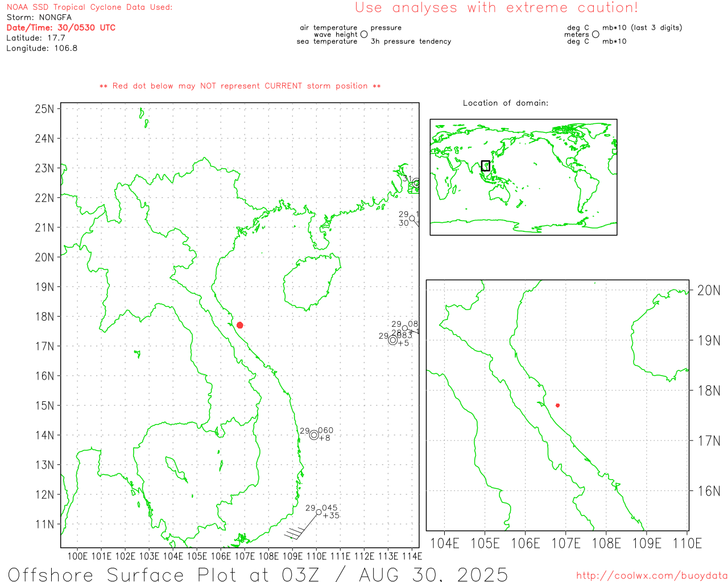Screen dimensions: 728x582
Task: Click the world location of domain map
Action: tap(523, 177)
